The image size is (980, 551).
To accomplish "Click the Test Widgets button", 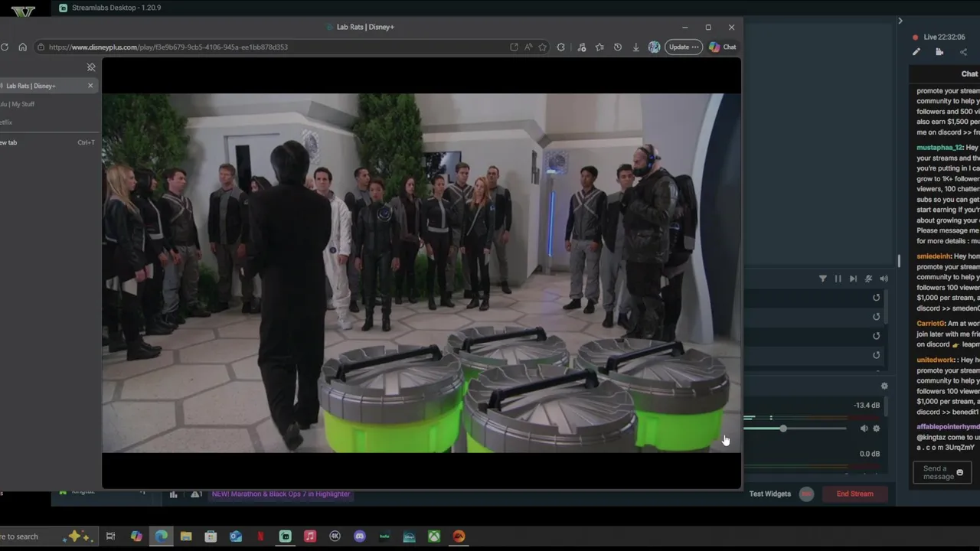I will [770, 494].
